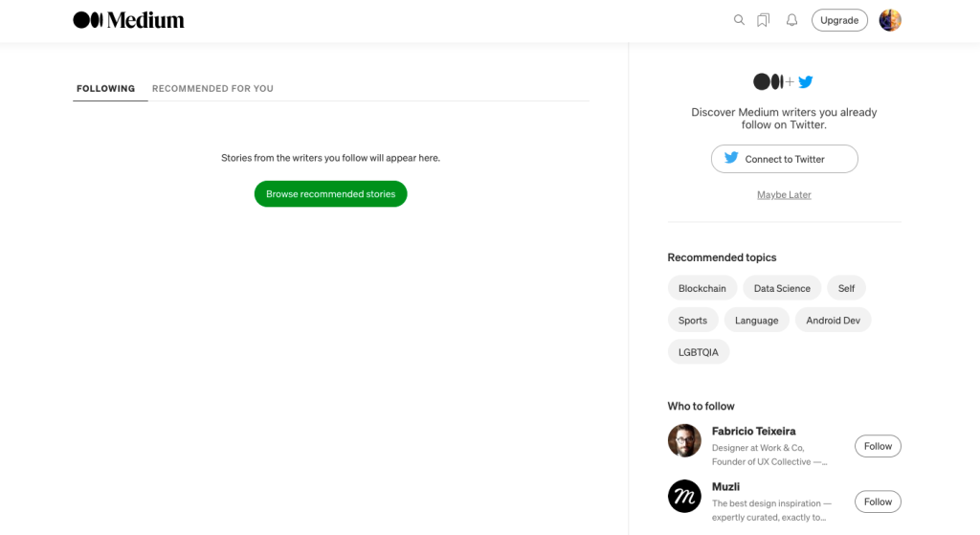Click the Upgrade button
Viewport: 980px width, 535px height.
(839, 20)
